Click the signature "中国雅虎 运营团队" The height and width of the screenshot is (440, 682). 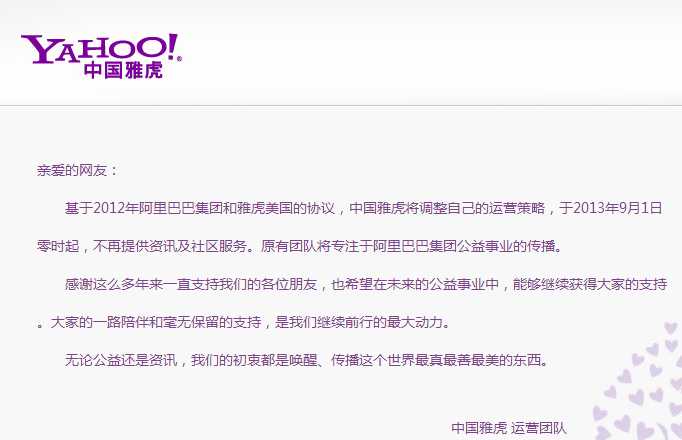point(509,428)
